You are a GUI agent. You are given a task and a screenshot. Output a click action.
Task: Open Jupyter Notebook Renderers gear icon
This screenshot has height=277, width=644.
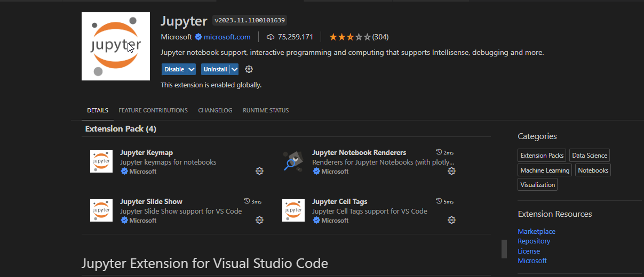click(x=451, y=171)
